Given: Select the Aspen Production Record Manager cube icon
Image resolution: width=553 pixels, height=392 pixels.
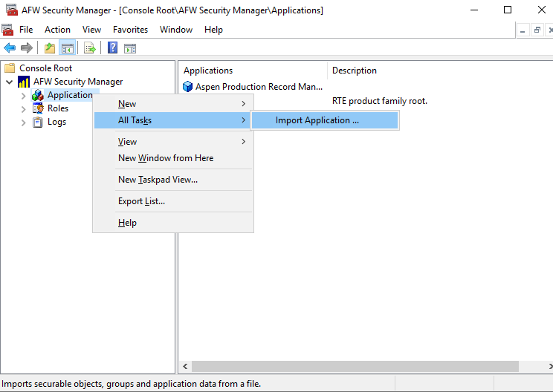Looking at the screenshot, I should point(188,87).
